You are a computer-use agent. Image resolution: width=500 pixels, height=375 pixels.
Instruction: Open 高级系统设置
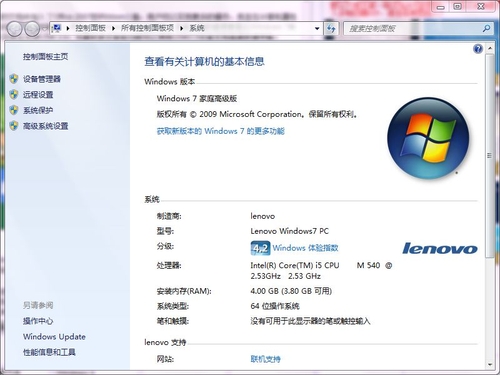click(46, 126)
